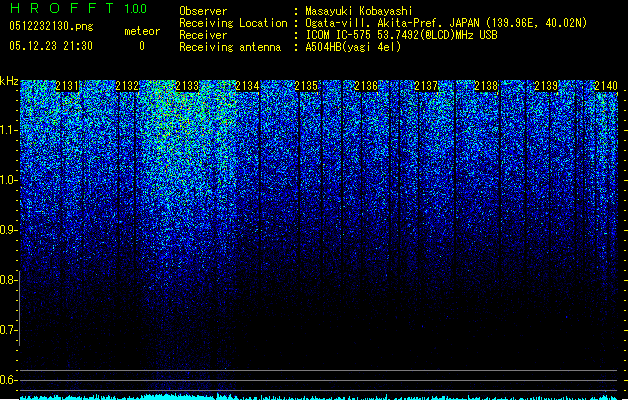Click the HROFFT 1.0.0 title text
The image size is (629, 400).
78,8
